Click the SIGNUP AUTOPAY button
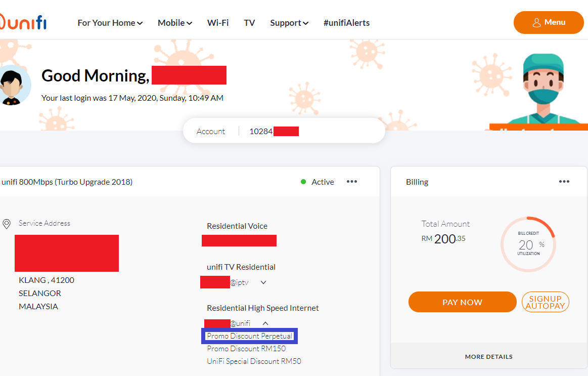 tap(545, 302)
